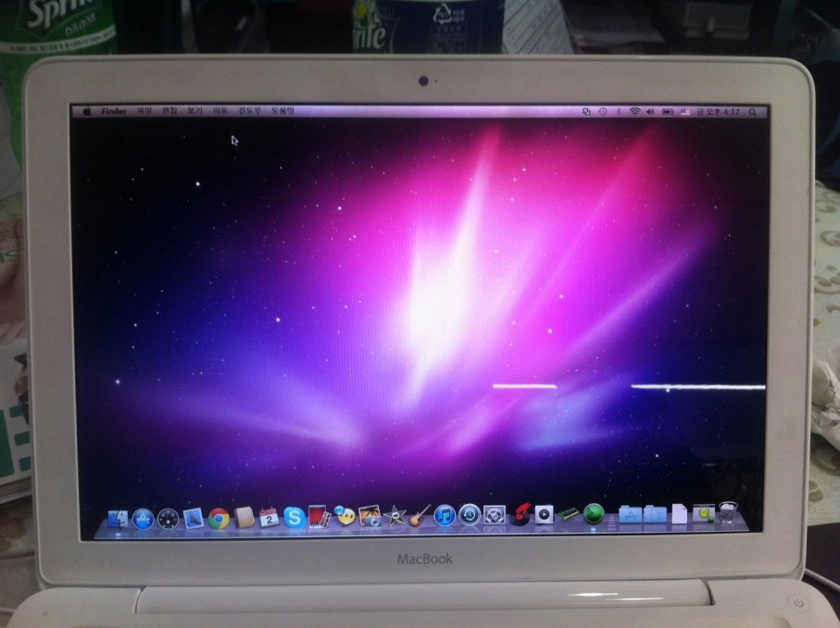Launch GarageBand guitar icon
The width and height of the screenshot is (840, 628).
pyautogui.click(x=420, y=515)
